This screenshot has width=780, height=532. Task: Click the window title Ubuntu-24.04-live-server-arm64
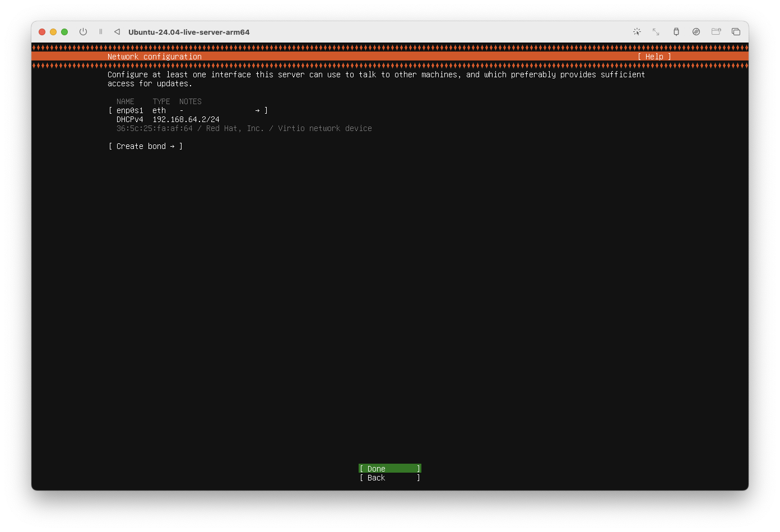pos(189,32)
